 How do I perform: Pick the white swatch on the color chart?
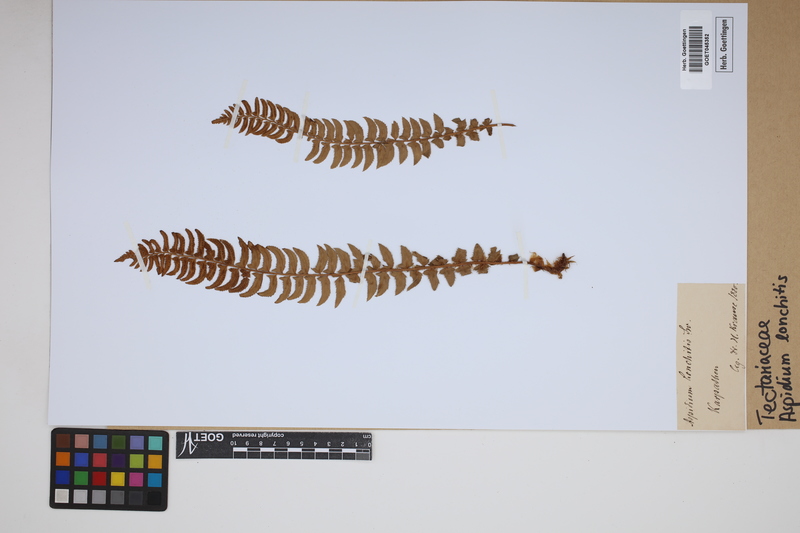click(62, 496)
